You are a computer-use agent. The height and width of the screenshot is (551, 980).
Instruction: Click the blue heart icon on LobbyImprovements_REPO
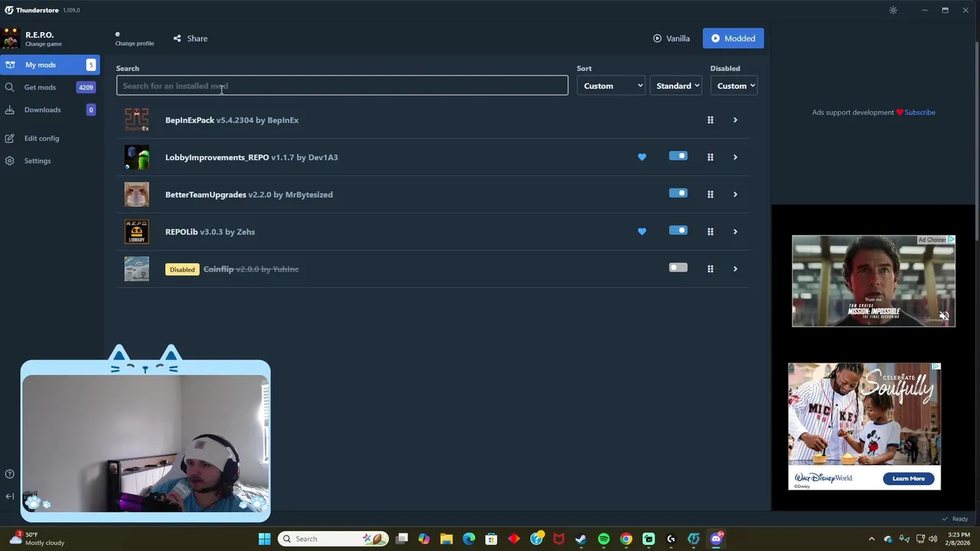pyautogui.click(x=642, y=157)
